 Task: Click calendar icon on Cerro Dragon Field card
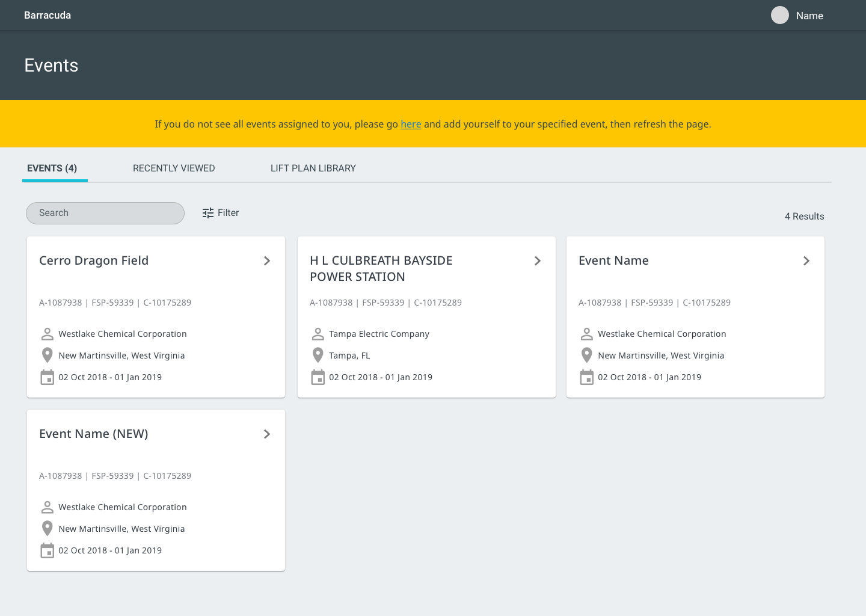[48, 377]
